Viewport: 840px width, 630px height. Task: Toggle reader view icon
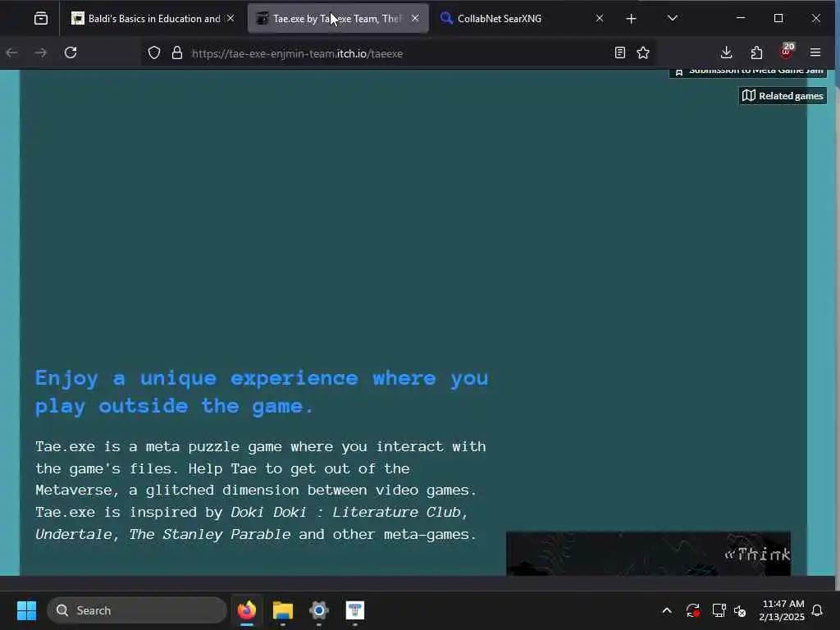pyautogui.click(x=620, y=52)
